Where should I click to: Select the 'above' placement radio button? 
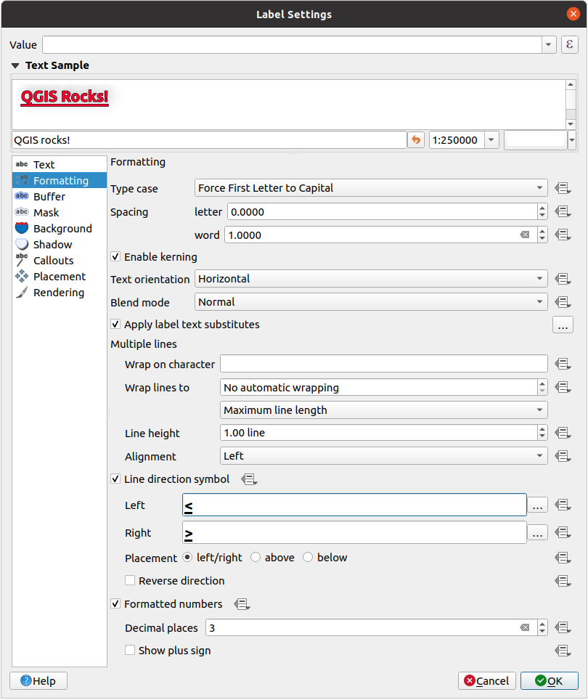pyautogui.click(x=256, y=558)
